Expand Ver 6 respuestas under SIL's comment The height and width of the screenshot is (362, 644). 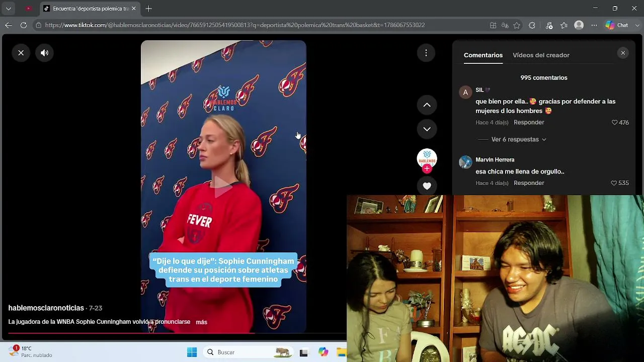519,139
